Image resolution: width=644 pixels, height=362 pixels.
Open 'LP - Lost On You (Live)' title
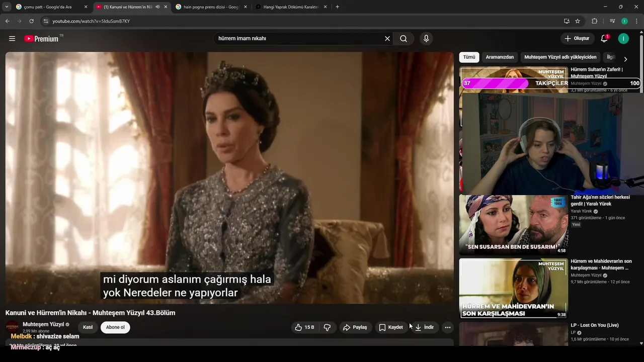pyautogui.click(x=595, y=325)
